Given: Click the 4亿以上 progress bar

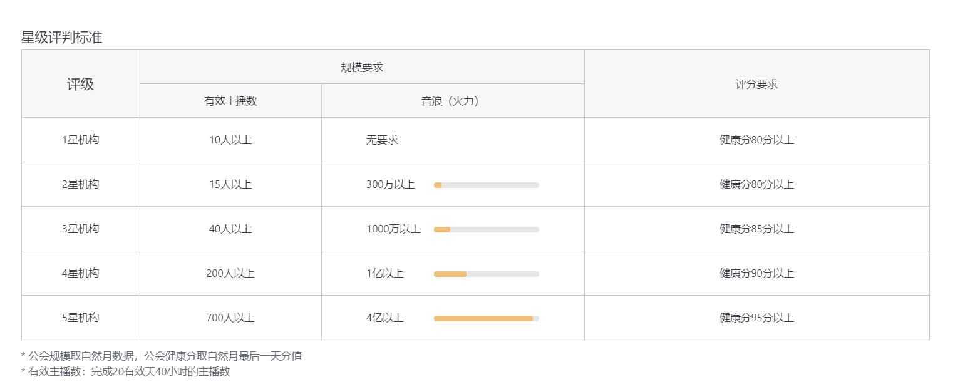Looking at the screenshot, I should (x=486, y=318).
